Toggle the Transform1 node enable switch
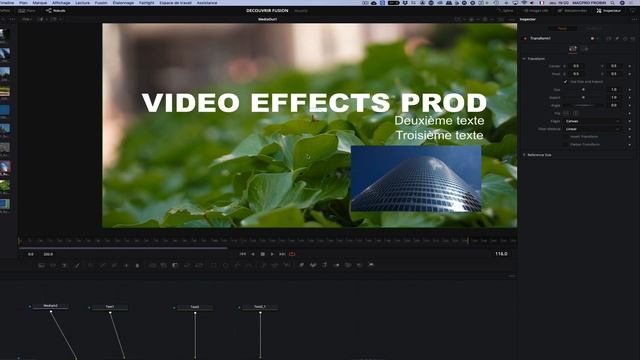Screen dimensions: 640x360 coord(525,38)
